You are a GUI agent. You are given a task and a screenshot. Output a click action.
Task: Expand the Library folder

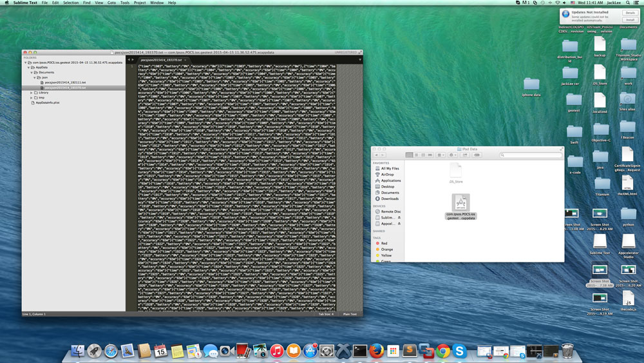[x=32, y=93]
